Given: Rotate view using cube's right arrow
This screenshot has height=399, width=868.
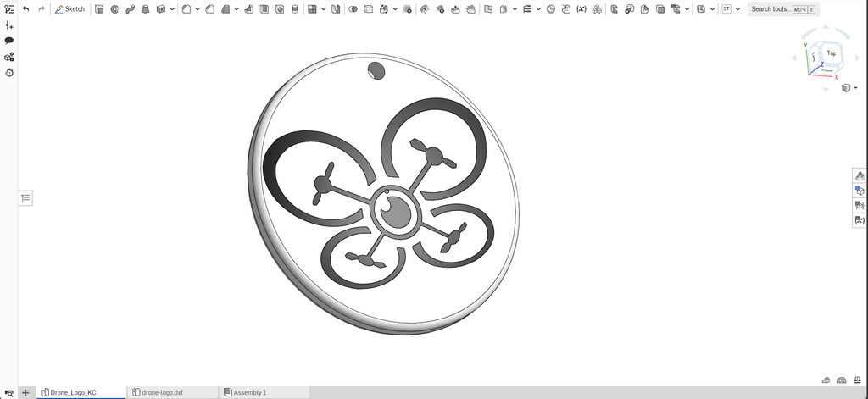Looking at the screenshot, I should 856,58.
